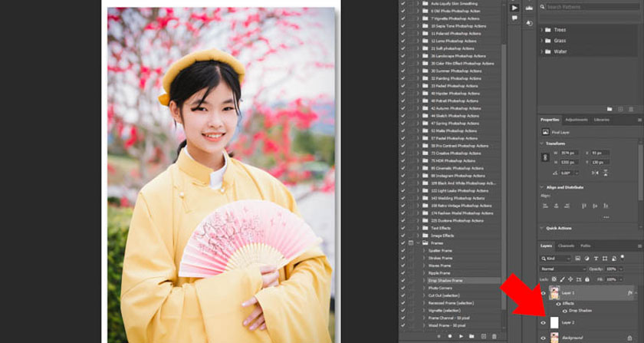Play the selected action in Actions panel

461,336
